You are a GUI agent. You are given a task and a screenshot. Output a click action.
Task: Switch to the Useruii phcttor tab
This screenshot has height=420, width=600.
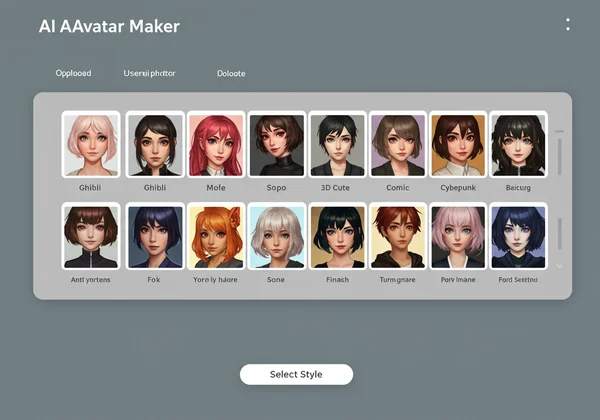click(x=149, y=73)
